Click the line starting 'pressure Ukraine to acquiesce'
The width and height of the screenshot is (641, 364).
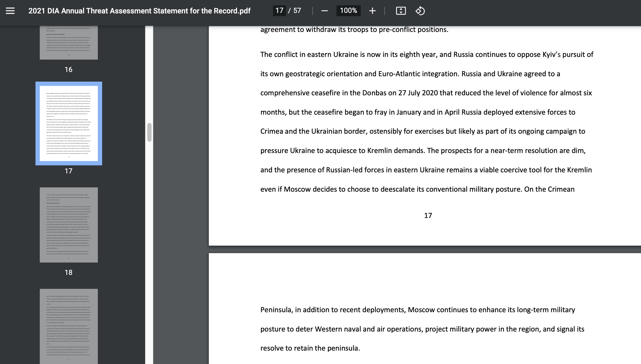pos(423,151)
